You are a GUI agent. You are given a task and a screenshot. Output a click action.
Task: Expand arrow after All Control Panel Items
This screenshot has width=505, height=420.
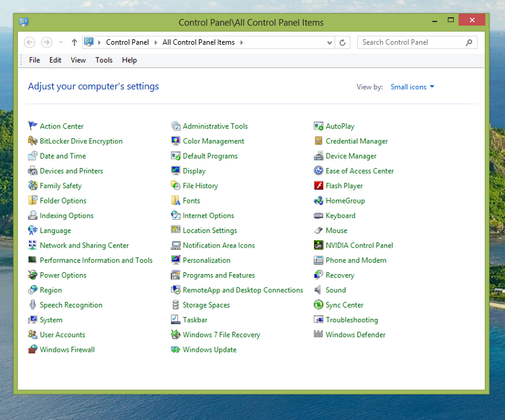[242, 42]
